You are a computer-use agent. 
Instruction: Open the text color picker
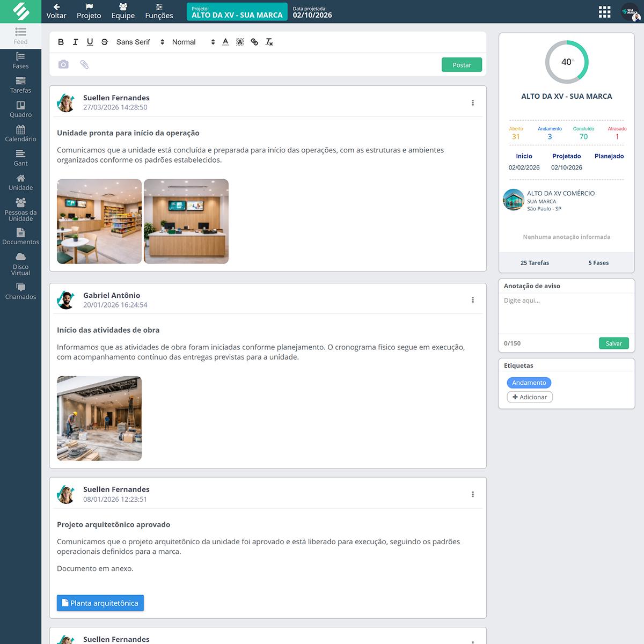[x=225, y=41]
